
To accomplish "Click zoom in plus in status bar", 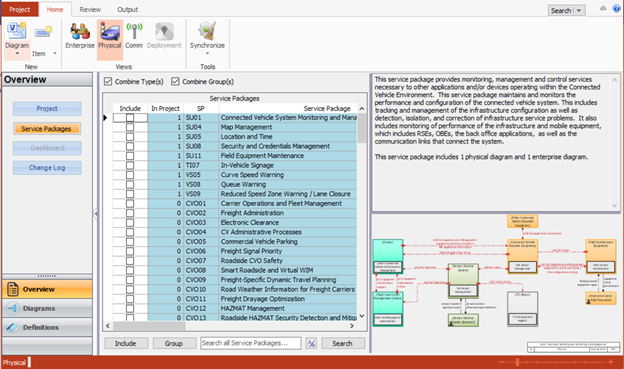I will pyautogui.click(x=610, y=362).
